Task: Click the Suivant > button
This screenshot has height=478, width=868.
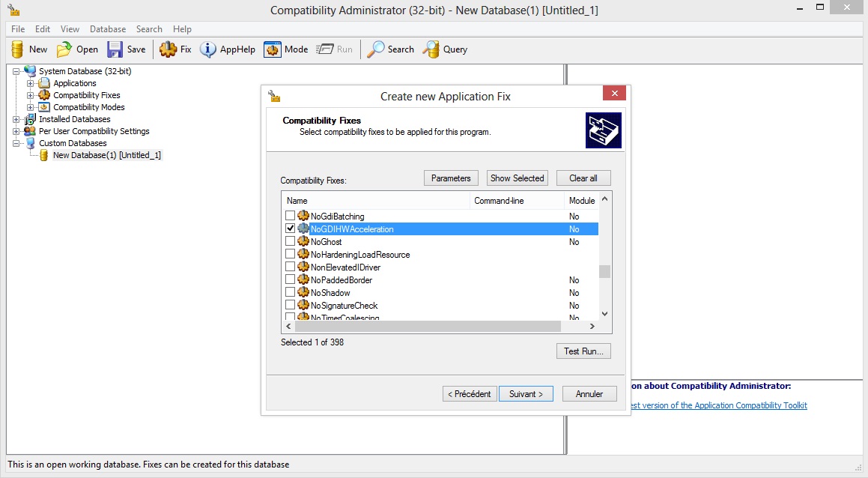Action: point(526,394)
